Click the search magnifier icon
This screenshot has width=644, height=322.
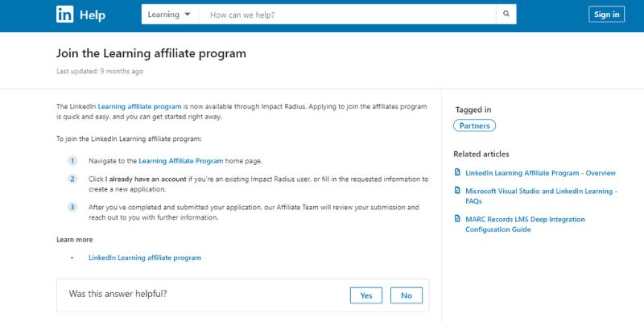pyautogui.click(x=506, y=14)
